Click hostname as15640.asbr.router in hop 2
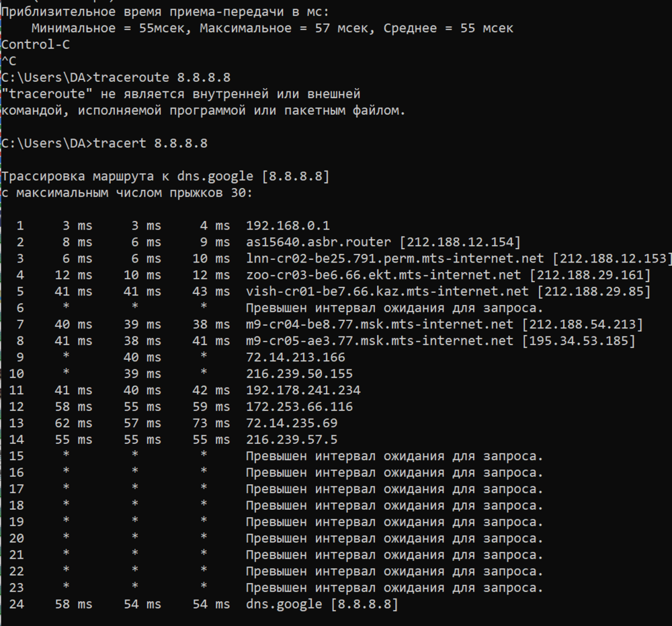 (319, 242)
